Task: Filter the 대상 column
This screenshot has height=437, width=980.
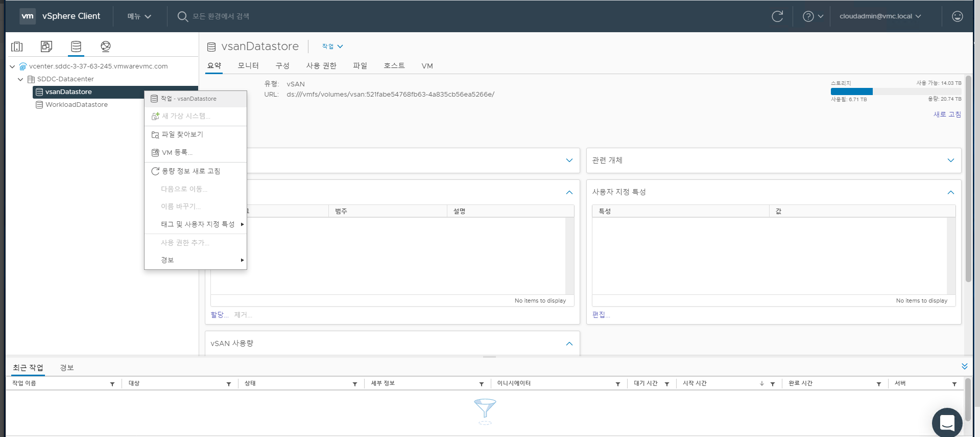Action: coord(229,384)
